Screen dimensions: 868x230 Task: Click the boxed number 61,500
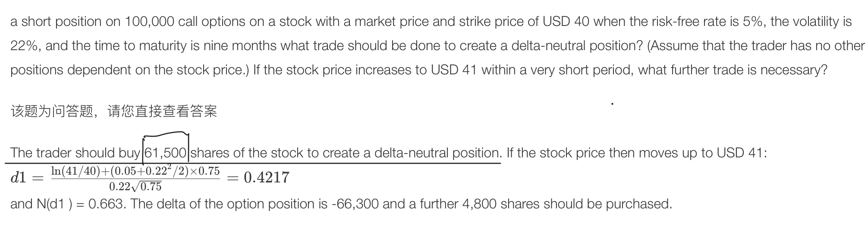click(165, 153)
